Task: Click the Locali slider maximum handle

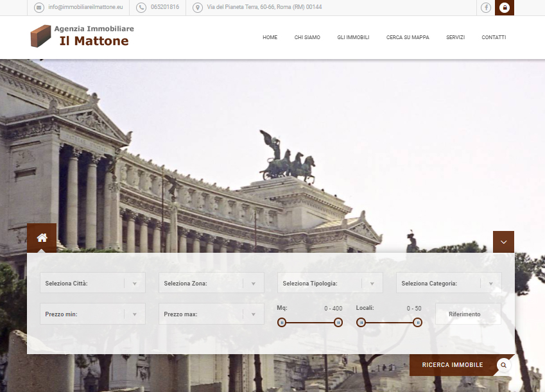Action: pos(418,323)
